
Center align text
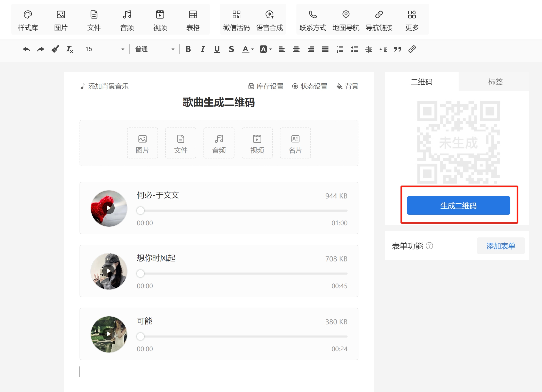point(296,49)
